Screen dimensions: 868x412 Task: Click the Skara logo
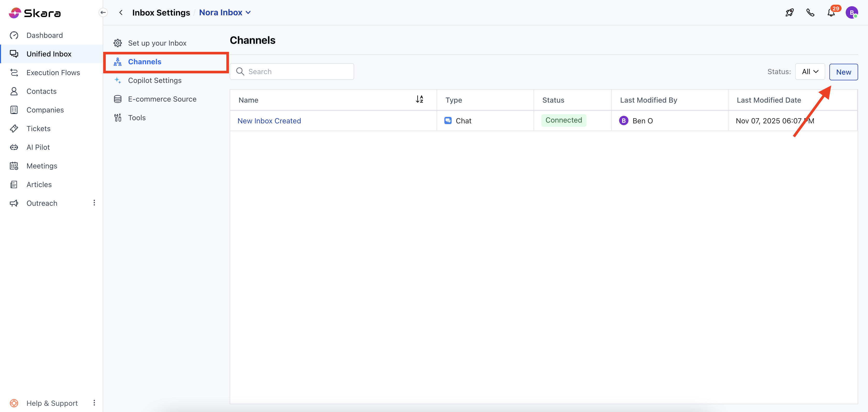pyautogui.click(x=35, y=13)
